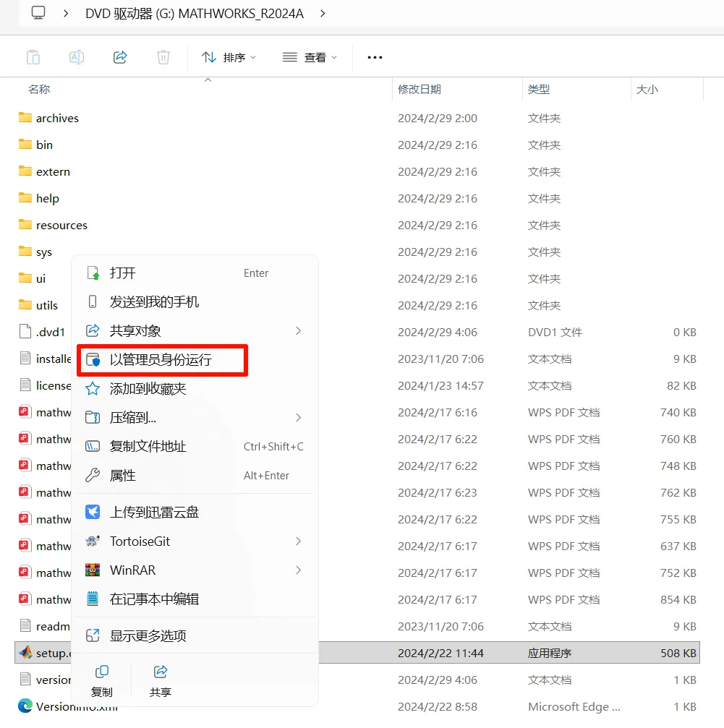
Task: Click DVD1 文件 type cell
Action: click(555, 332)
